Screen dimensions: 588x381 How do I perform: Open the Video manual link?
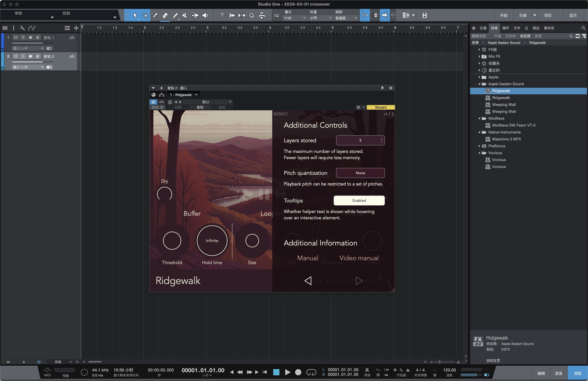359,258
